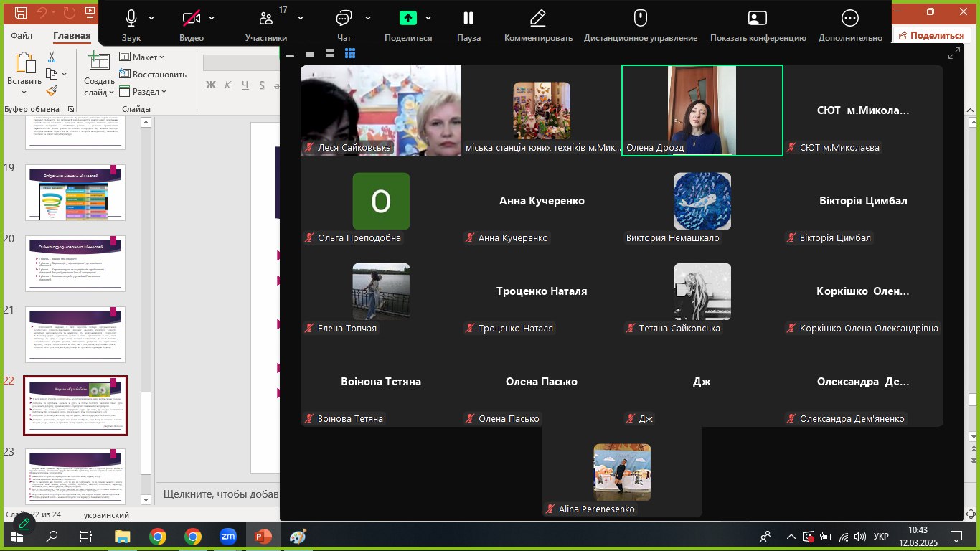Screen dimensions: 980x551
Task: Select Олена Дрозд video tile
Action: 702,110
